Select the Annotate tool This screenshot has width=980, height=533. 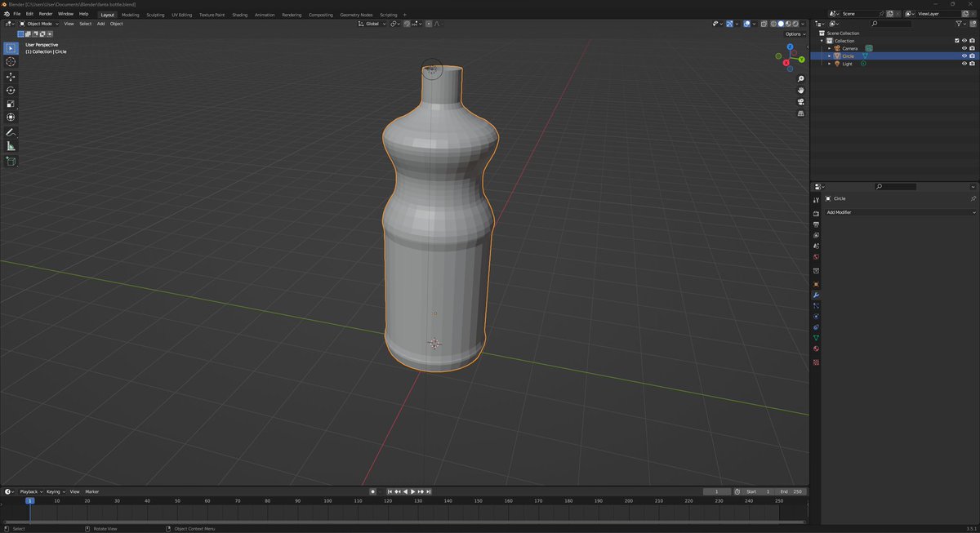point(11,131)
